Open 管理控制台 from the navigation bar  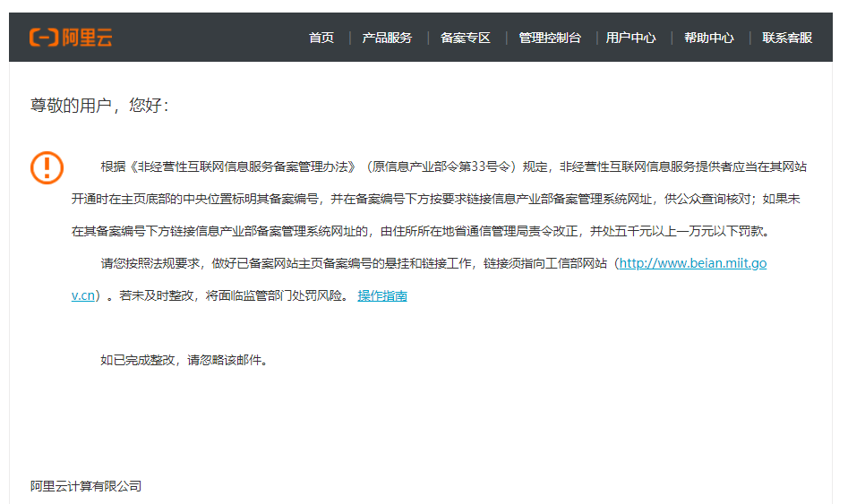(x=550, y=38)
